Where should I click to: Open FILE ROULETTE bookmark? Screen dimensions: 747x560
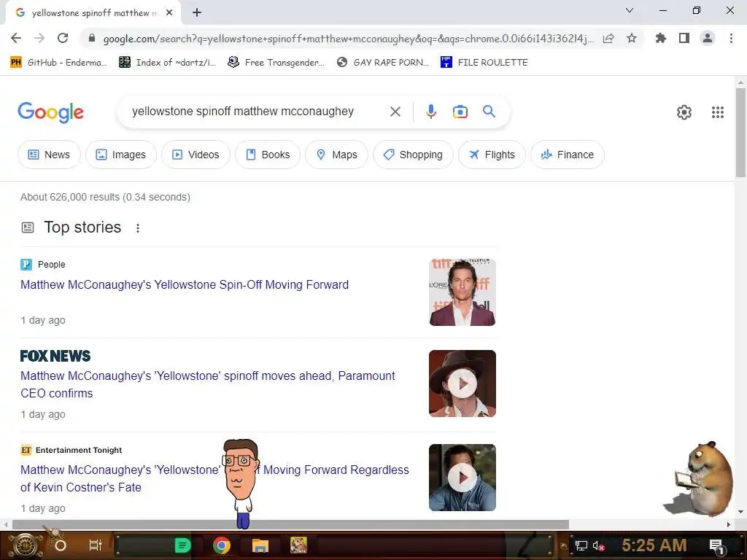[x=484, y=63]
